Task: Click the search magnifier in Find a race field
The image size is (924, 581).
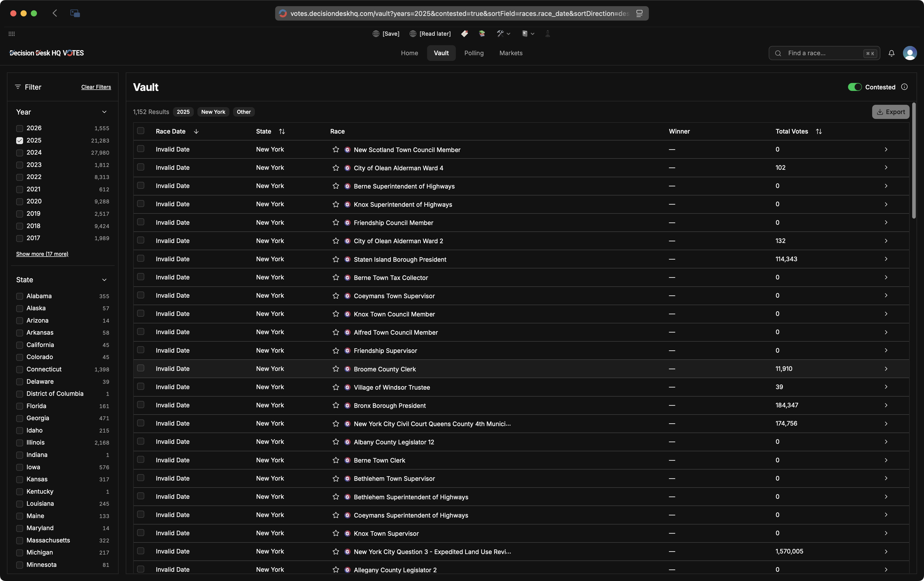Action: click(778, 53)
